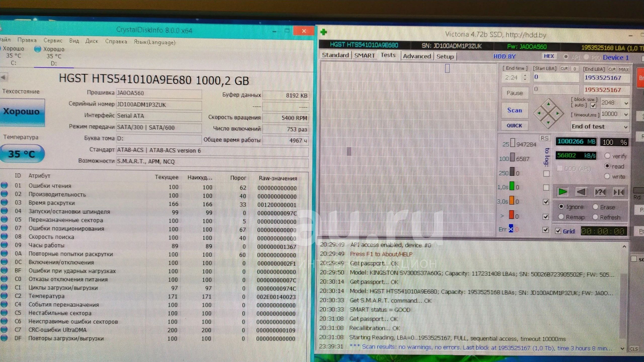The image size is (644, 362).
Task: Select the Erase radio option
Action: tap(595, 207)
